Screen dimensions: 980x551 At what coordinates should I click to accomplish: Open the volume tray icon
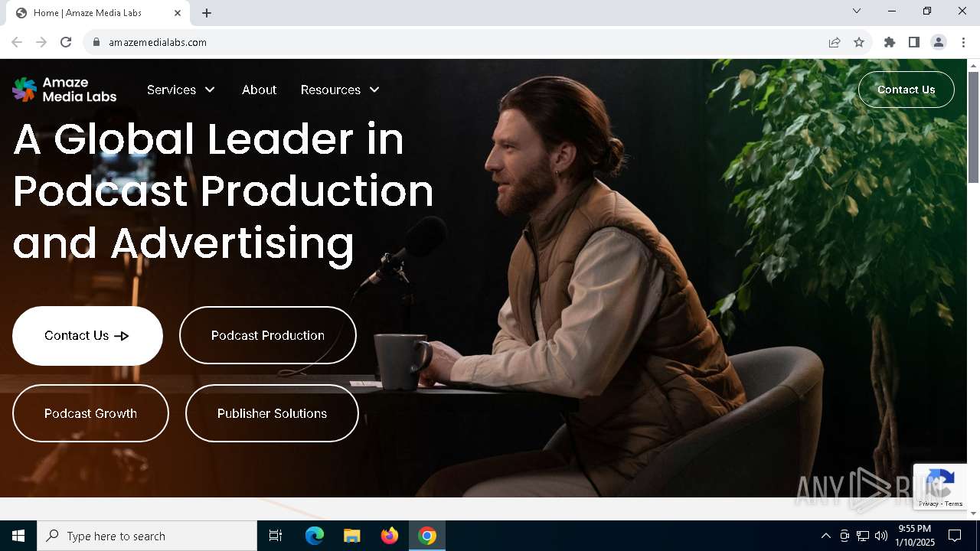pos(881,536)
